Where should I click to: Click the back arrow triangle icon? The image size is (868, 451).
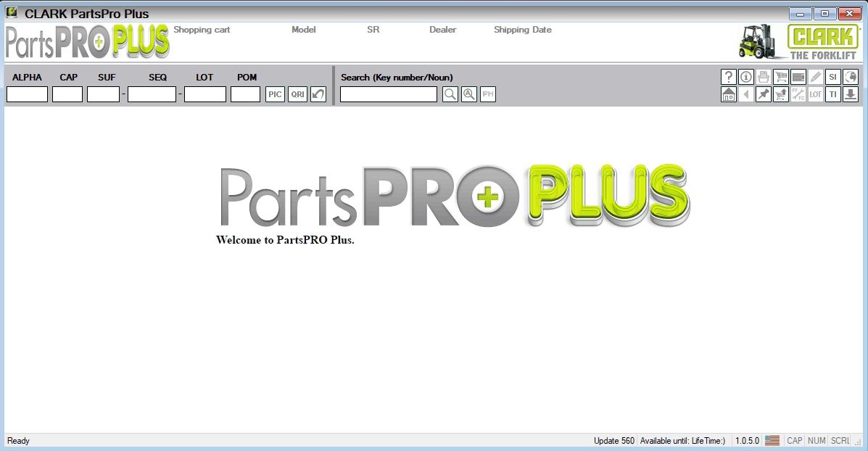[x=746, y=94]
